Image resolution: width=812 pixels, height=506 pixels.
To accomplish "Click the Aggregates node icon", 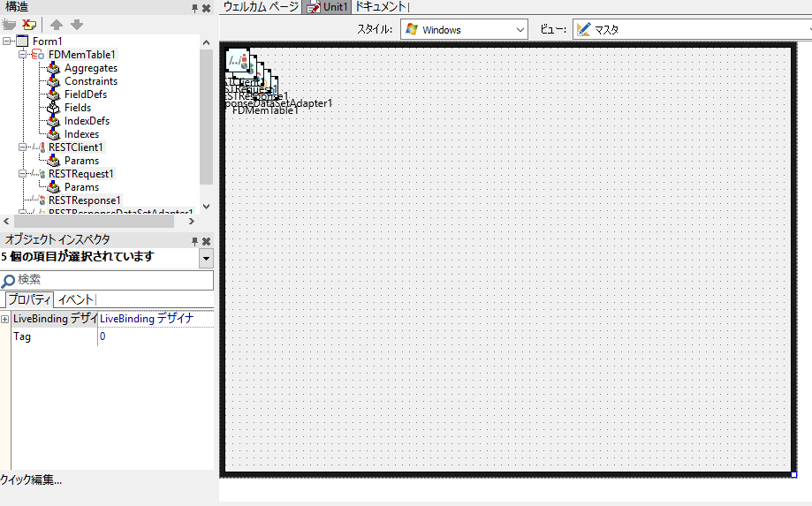I will point(53,68).
